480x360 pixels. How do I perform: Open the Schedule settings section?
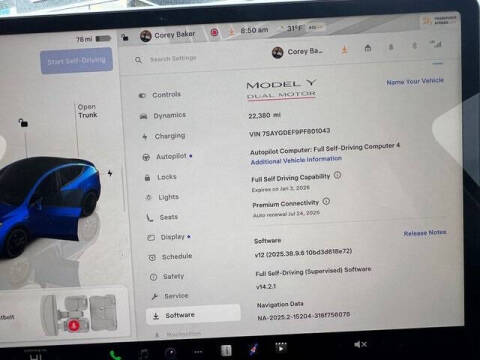coord(170,257)
